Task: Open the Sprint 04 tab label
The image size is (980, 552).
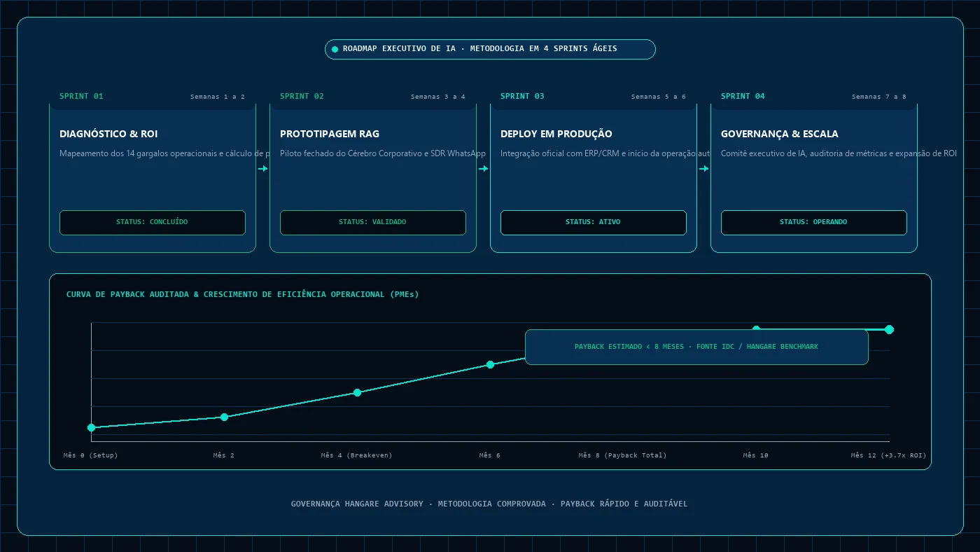Action: [x=743, y=97]
